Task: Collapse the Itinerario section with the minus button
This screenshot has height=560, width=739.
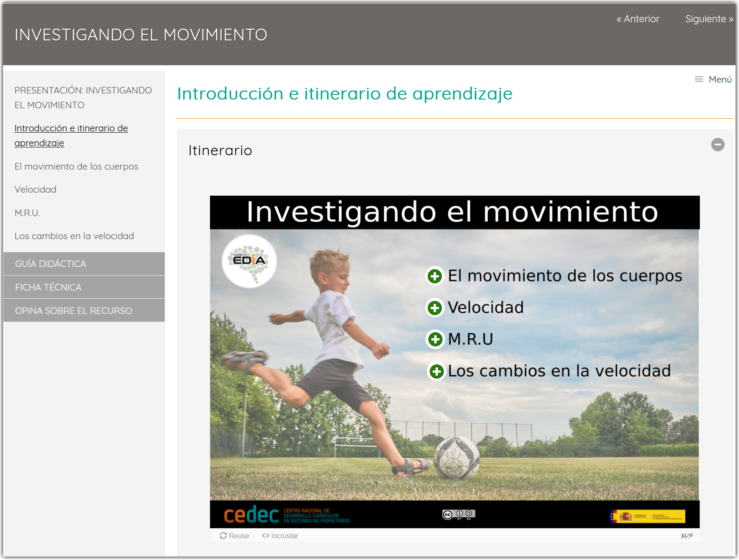Action: click(718, 144)
